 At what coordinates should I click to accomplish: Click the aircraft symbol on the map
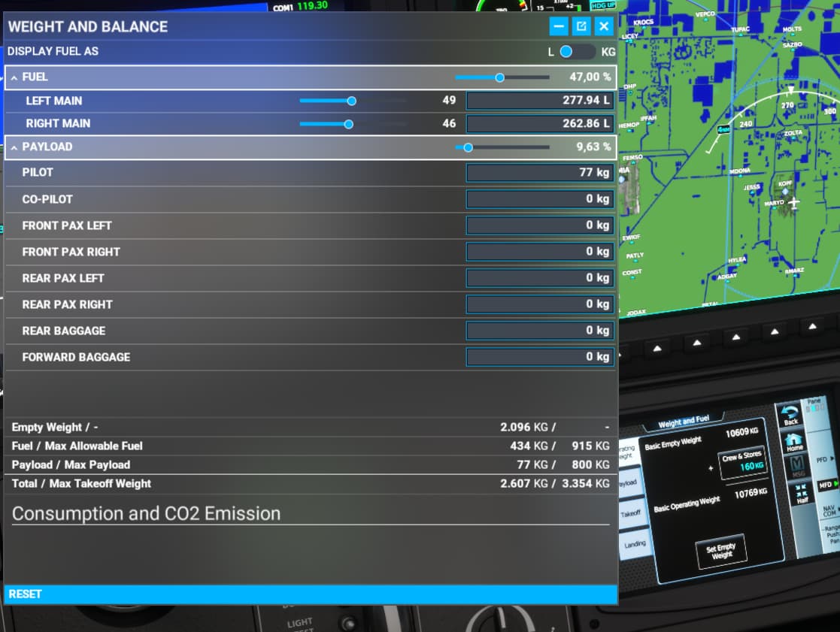(793, 203)
